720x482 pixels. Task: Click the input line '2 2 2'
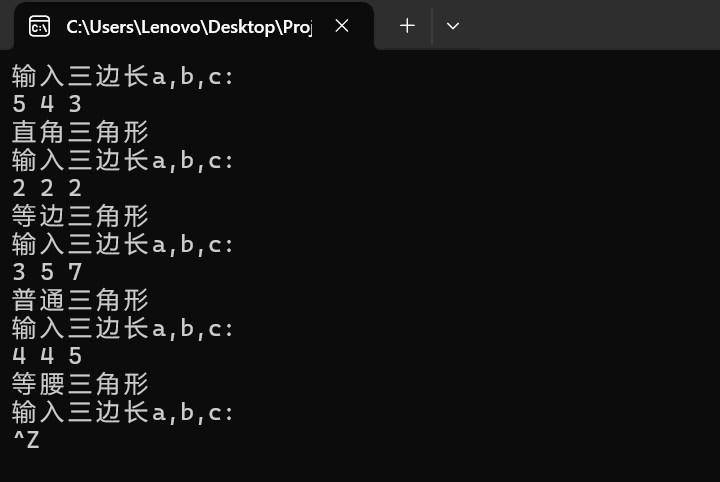[x=47, y=188]
